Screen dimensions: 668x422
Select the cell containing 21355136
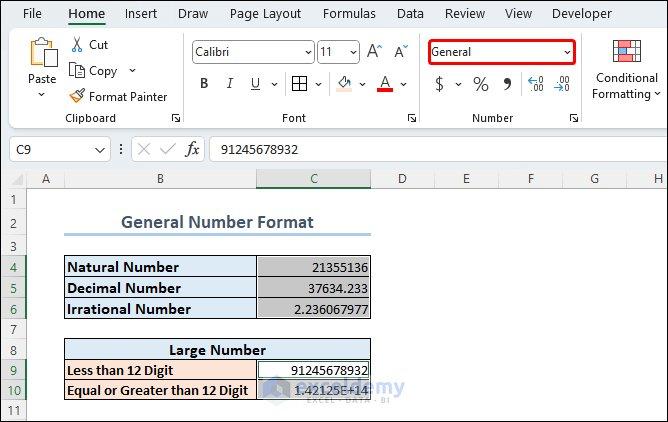coord(314,267)
